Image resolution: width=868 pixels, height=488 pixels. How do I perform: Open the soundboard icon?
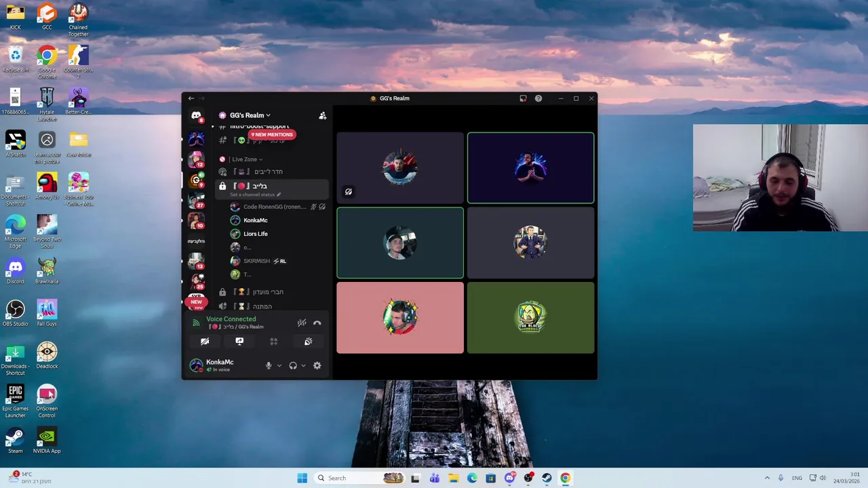[x=309, y=342]
